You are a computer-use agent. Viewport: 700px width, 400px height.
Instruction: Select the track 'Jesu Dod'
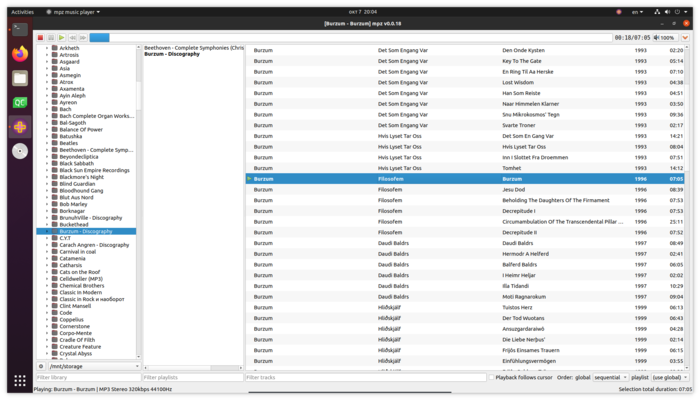click(x=513, y=189)
